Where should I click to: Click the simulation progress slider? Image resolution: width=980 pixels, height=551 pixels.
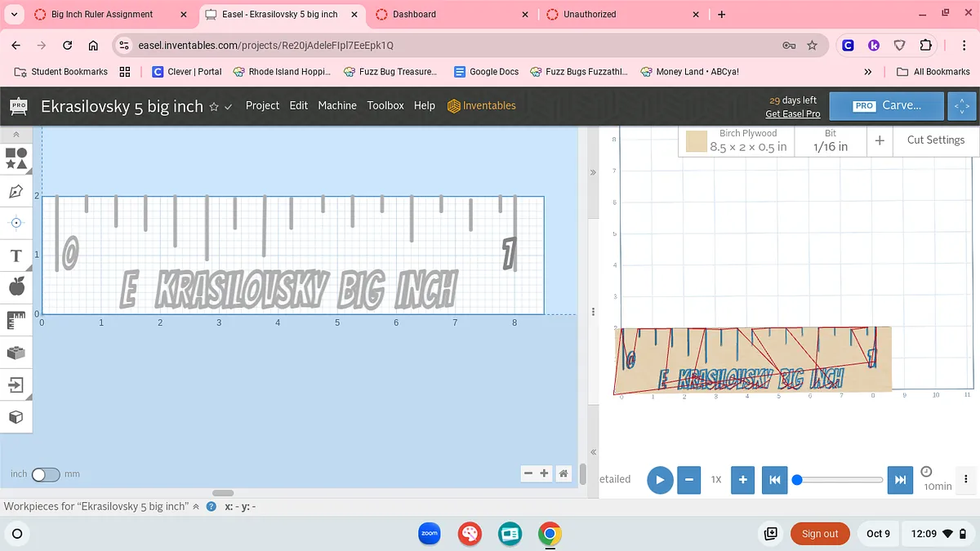coord(840,480)
